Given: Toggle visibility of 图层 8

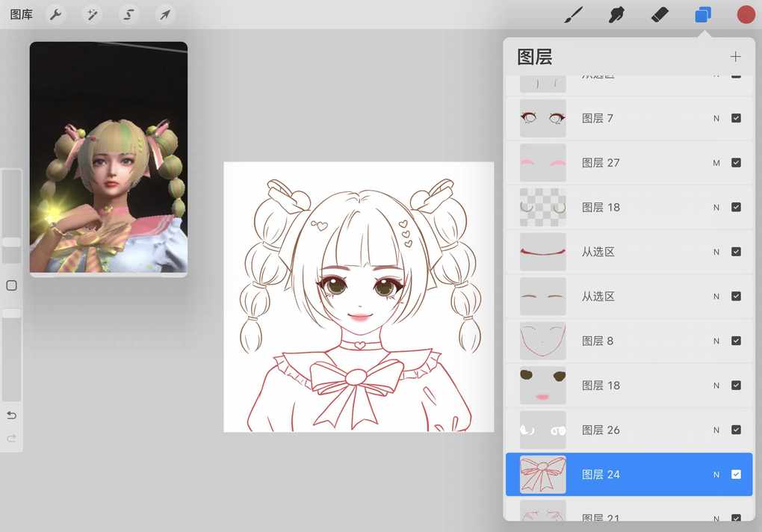Looking at the screenshot, I should click(x=737, y=341).
